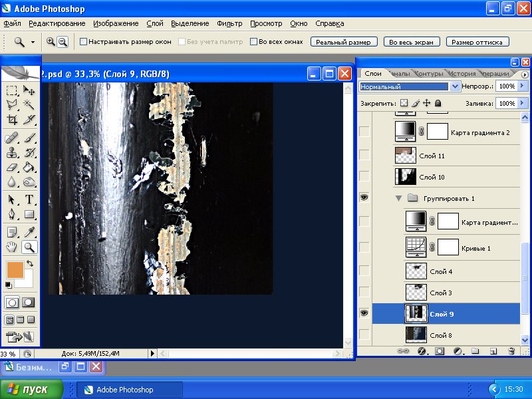The height and width of the screenshot is (399, 532).
Task: Select the Magic Wand tool
Action: [29, 104]
